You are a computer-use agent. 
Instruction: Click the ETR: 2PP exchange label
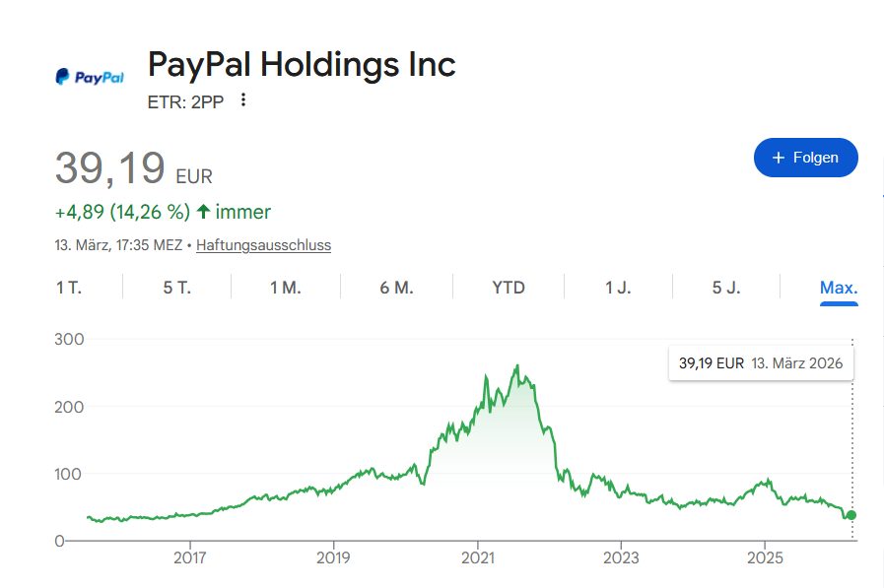(184, 100)
